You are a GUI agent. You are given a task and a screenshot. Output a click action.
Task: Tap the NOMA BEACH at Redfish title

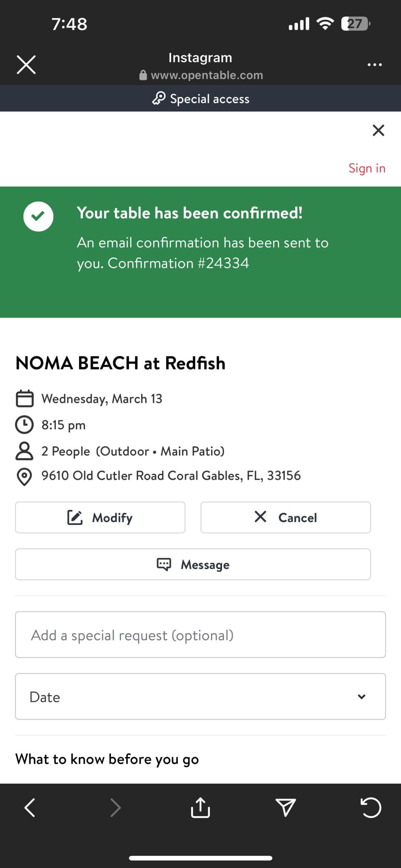pyautogui.click(x=120, y=363)
